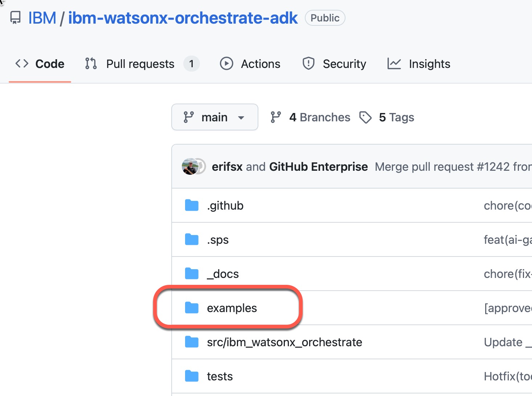Viewport: 532px width, 396px height.
Task: Open the IBM organization link
Action: click(42, 17)
